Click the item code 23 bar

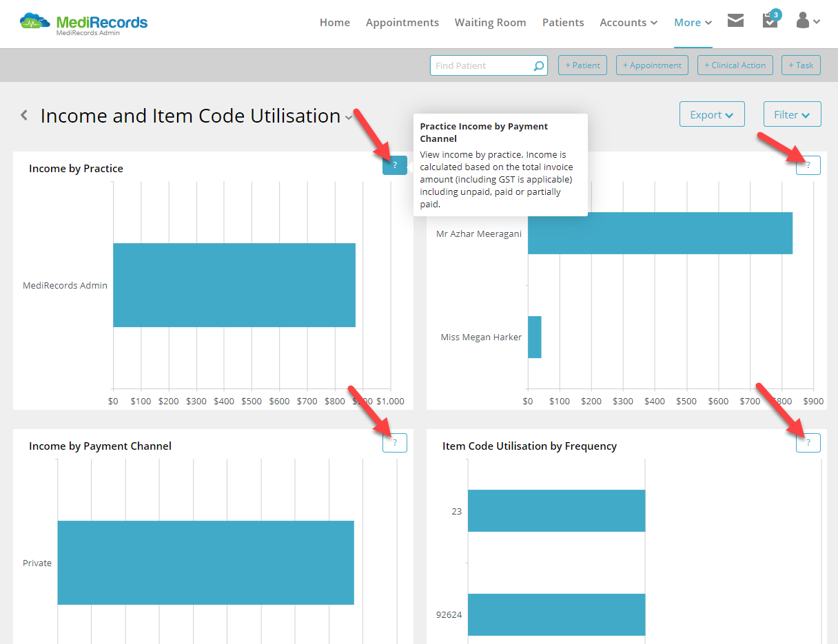click(x=556, y=511)
